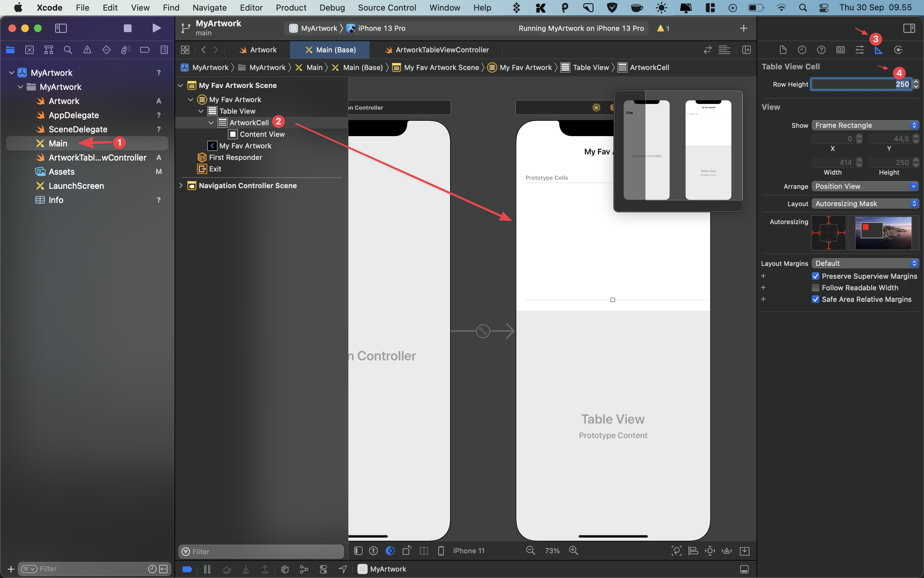Toggle the debug area visibility

744,569
